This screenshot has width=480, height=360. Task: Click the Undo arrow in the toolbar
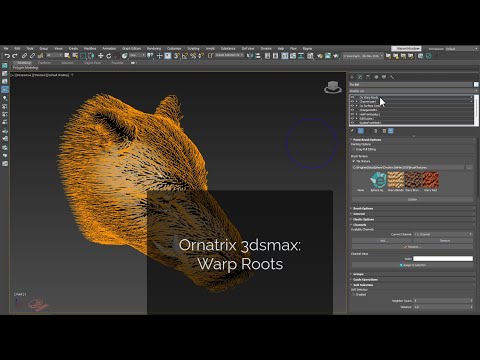click(7, 56)
